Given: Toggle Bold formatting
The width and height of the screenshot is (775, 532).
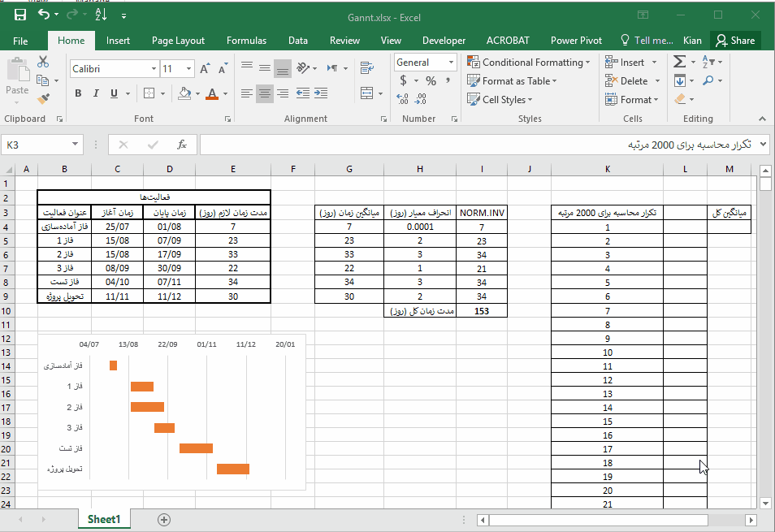Looking at the screenshot, I should [79, 93].
